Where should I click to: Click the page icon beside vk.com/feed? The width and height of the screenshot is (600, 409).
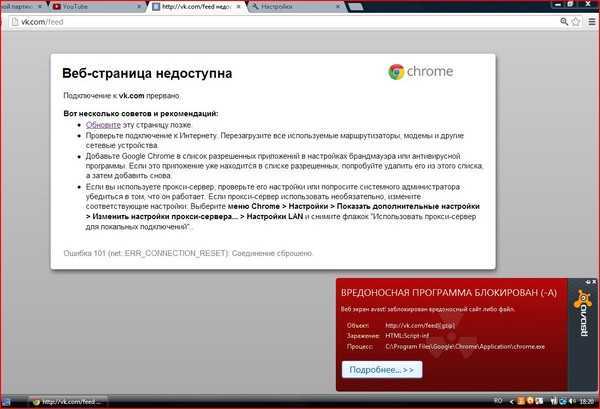click(x=15, y=22)
